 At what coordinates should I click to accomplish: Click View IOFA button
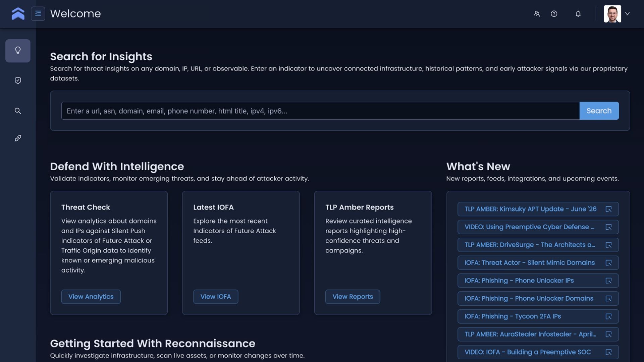point(216,297)
